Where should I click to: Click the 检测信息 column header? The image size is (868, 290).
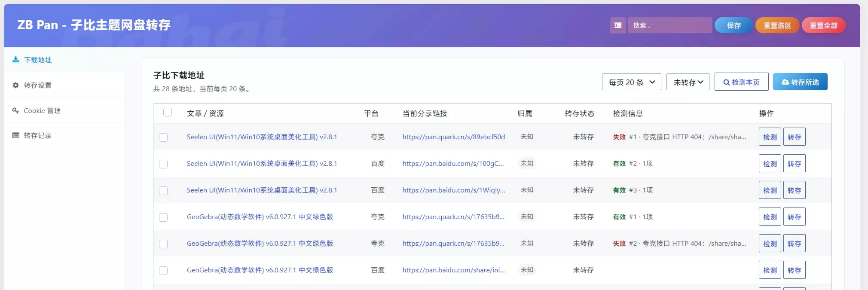[628, 113]
